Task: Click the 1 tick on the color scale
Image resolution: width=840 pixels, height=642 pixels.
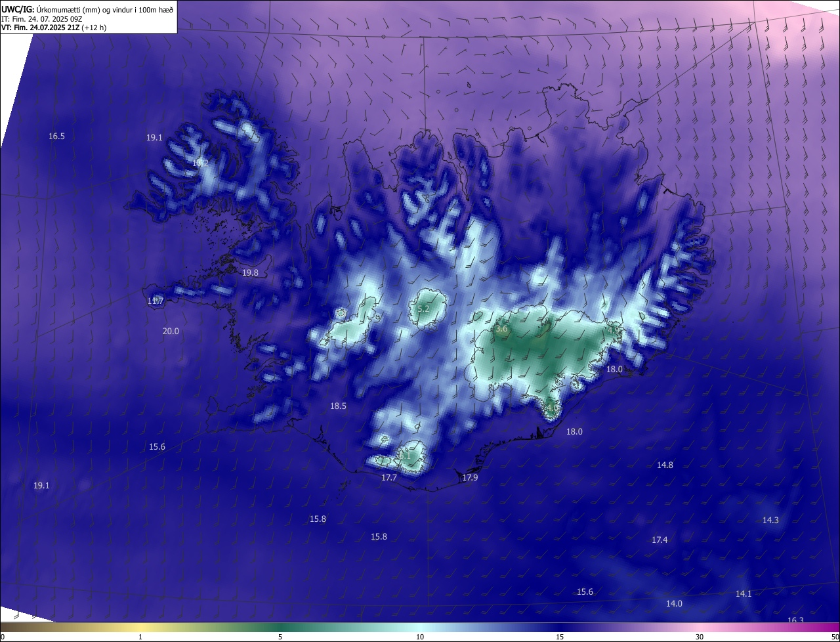Action: click(x=140, y=637)
